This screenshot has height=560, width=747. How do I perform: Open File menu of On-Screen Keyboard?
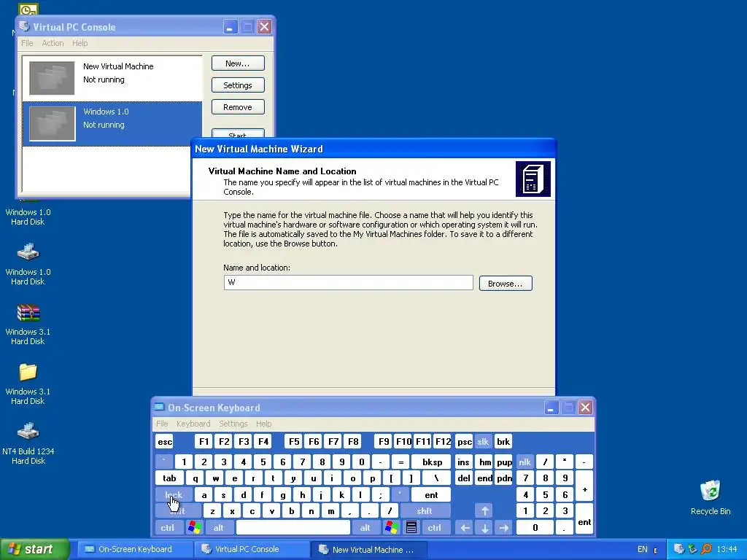(162, 424)
